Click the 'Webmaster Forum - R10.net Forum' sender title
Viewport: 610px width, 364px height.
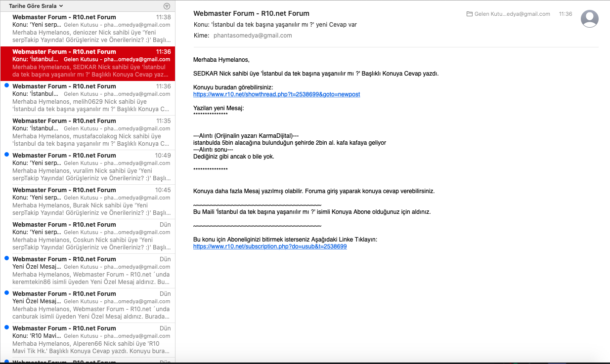(252, 13)
